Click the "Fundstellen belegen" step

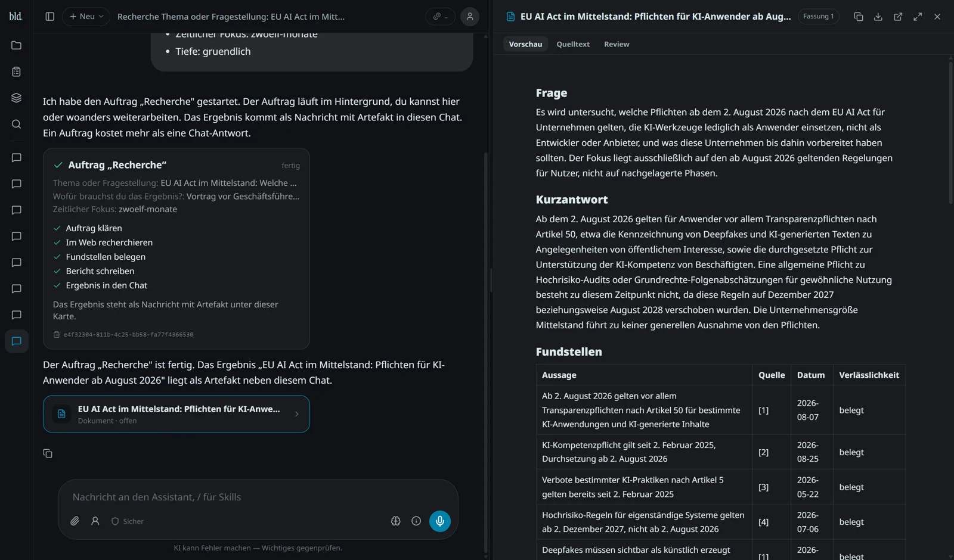tap(106, 257)
